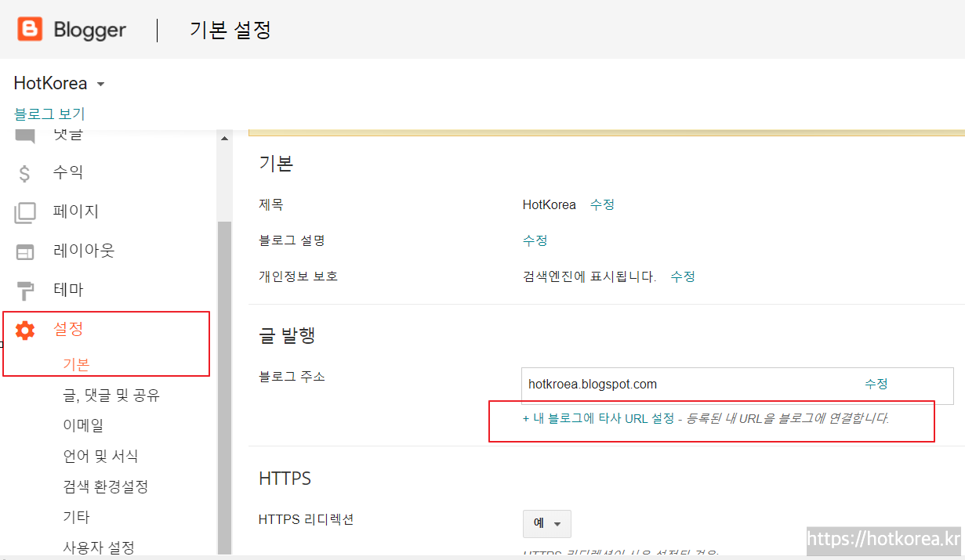
Task: Edit the 블로그 설명 description
Action: (x=535, y=240)
